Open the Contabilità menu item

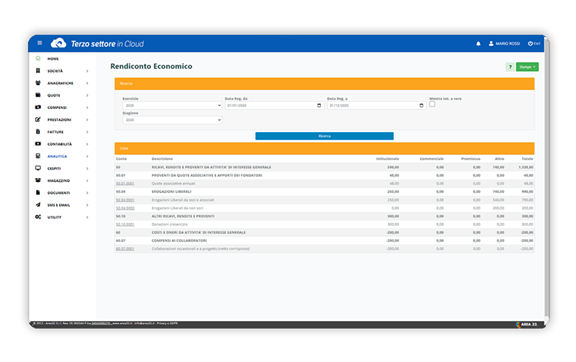(60, 144)
